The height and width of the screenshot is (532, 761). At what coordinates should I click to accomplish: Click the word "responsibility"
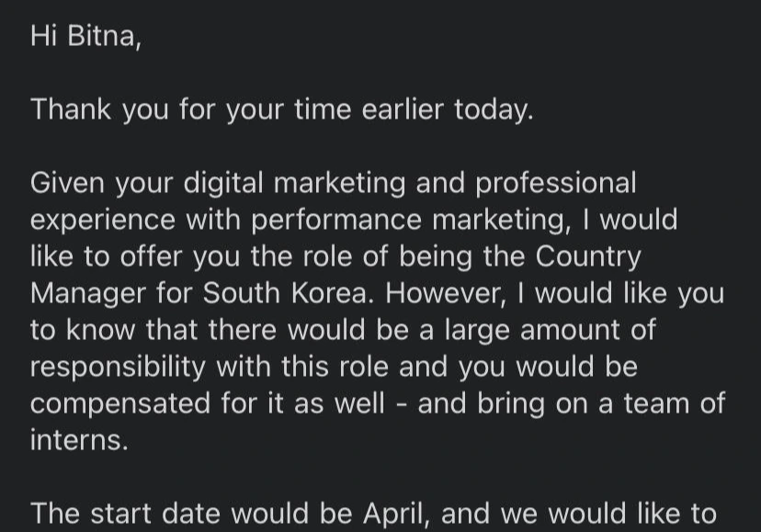[x=119, y=367]
